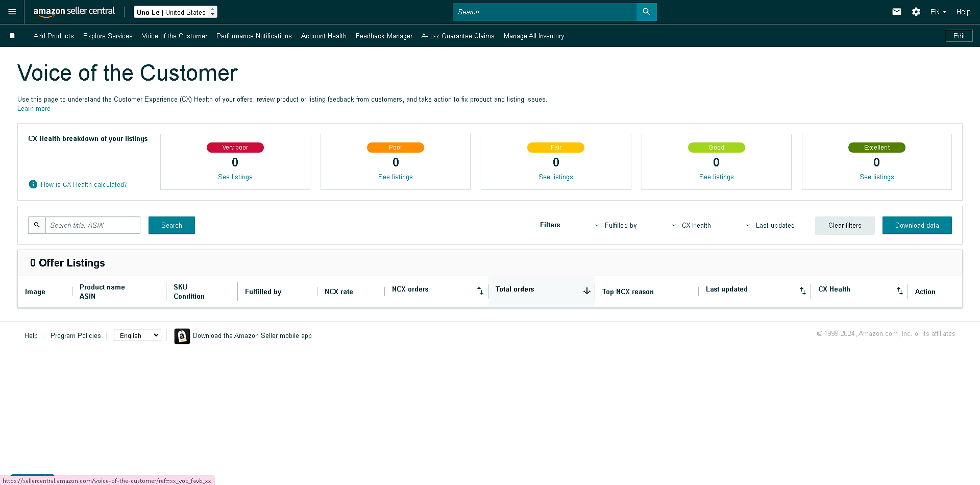Viewport: 980px width, 485px height.
Task: Expand the CX Health filter
Action: pyautogui.click(x=692, y=225)
